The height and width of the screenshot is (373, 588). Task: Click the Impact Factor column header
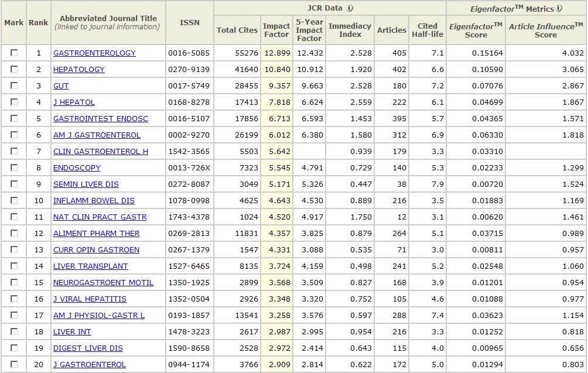pyautogui.click(x=276, y=30)
